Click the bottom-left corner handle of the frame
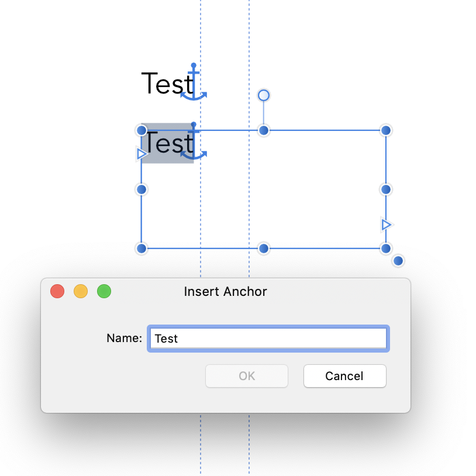This screenshot has width=476, height=476. 142,249
